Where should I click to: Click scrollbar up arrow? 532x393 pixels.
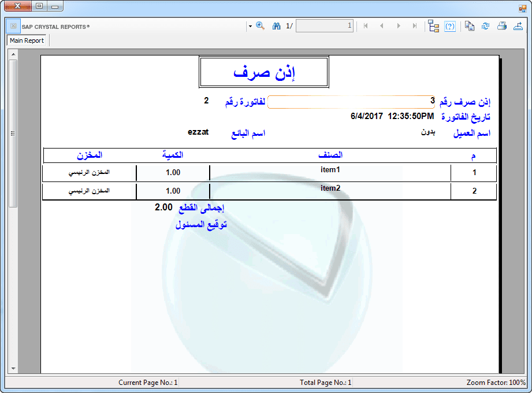tap(13, 54)
